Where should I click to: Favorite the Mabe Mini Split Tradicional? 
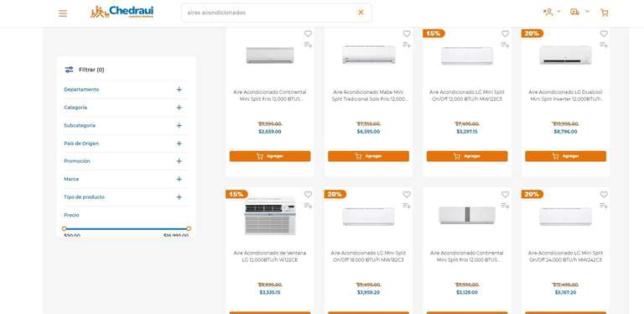pyautogui.click(x=407, y=34)
